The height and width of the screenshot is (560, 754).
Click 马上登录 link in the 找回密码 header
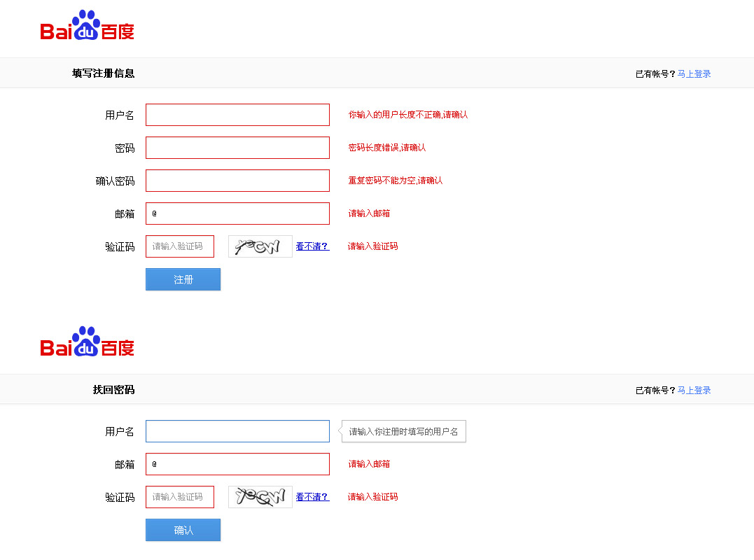pyautogui.click(x=694, y=390)
